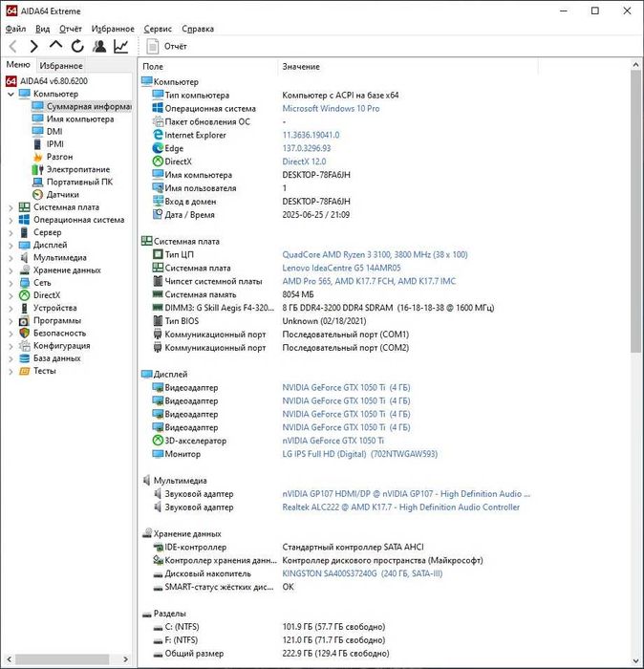Open Realtek ALC222 audio controller link
This screenshot has height=669, width=644.
[401, 507]
